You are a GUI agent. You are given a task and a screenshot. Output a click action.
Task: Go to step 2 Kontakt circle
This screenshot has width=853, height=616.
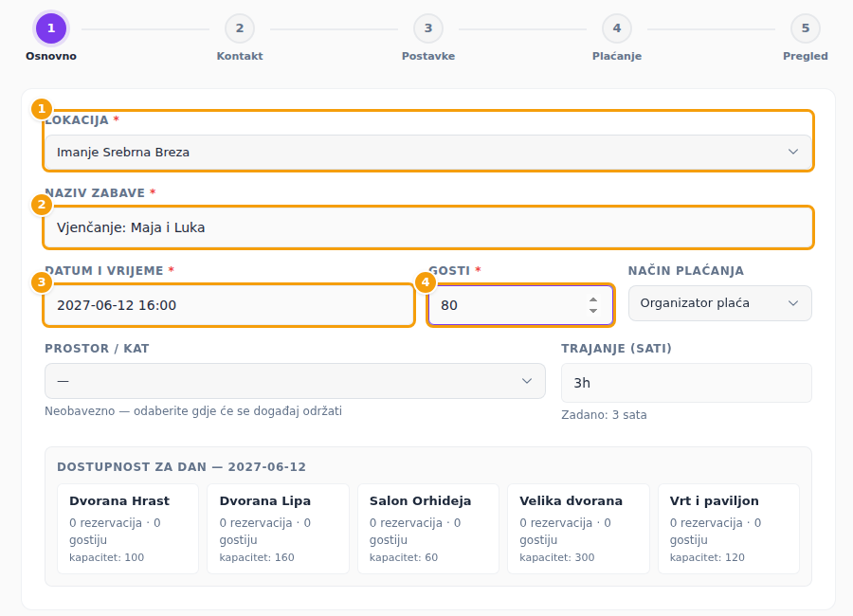tap(240, 28)
